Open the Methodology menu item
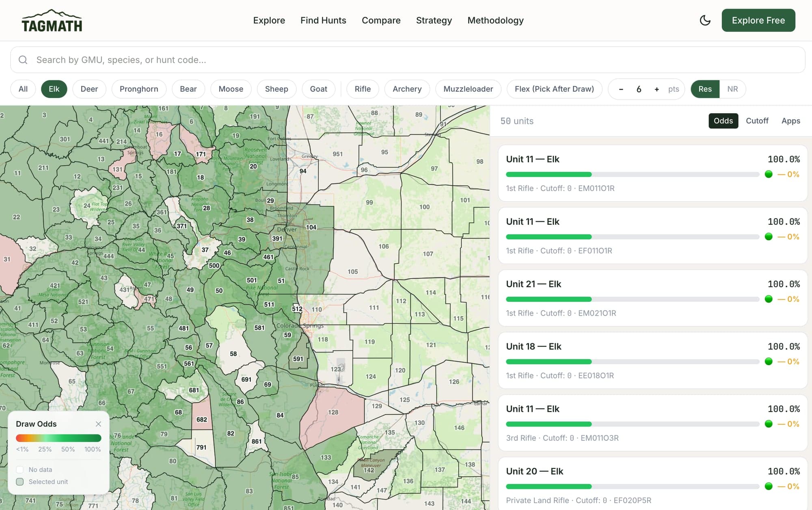The height and width of the screenshot is (510, 812). pos(495,20)
